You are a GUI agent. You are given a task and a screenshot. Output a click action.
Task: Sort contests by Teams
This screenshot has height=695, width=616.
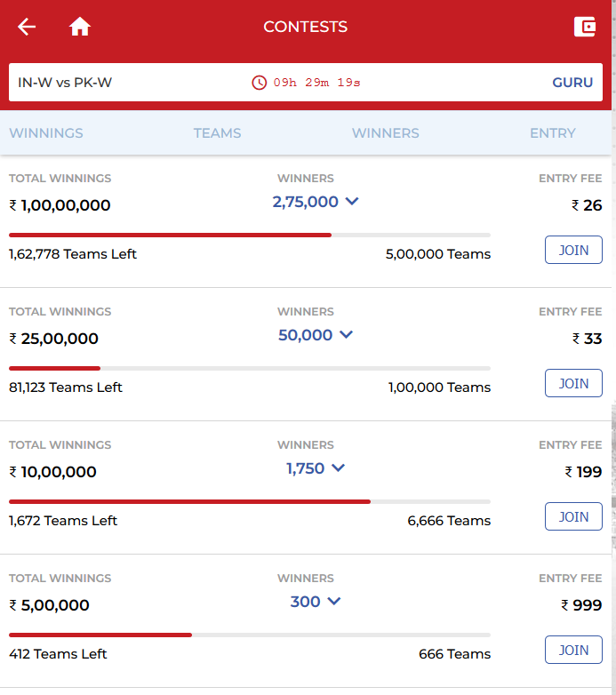pyautogui.click(x=218, y=133)
